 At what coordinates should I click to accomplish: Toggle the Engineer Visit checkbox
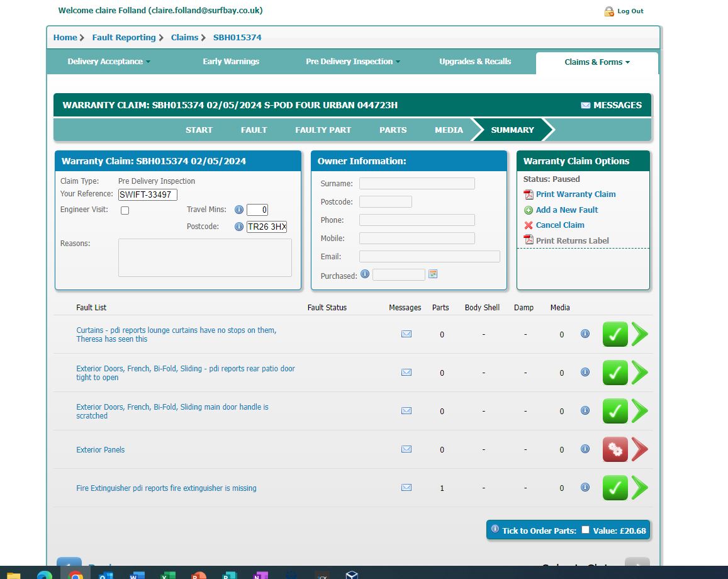[125, 210]
